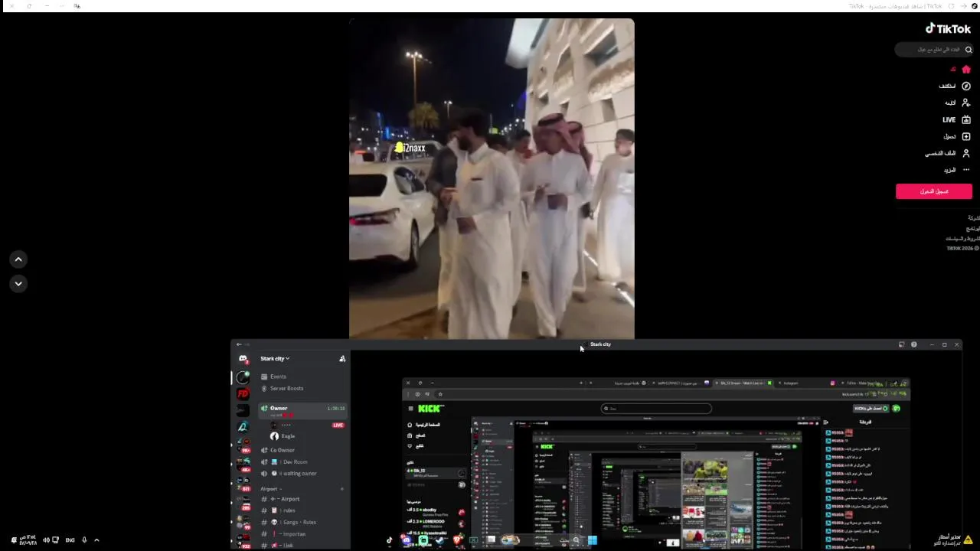Viewport: 980px width, 551px height.
Task: Collapse the Airport category
Action: click(270, 488)
